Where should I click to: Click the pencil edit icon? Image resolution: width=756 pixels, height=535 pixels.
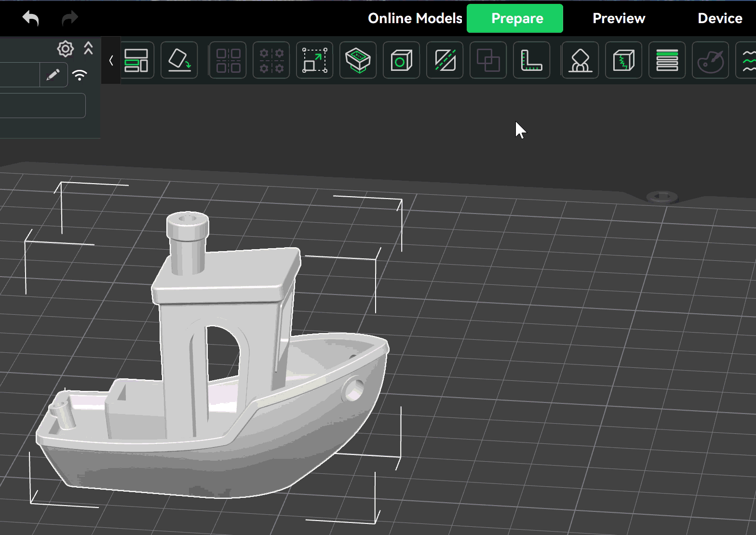click(x=53, y=75)
